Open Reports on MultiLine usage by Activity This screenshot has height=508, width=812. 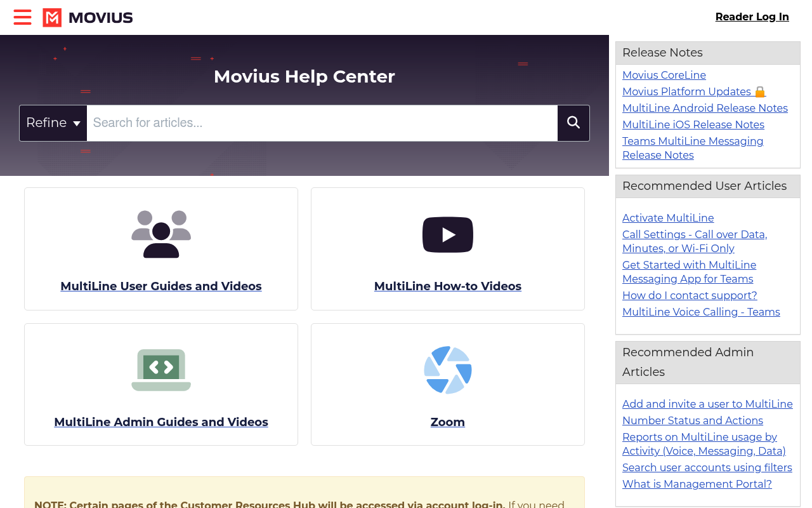(704, 444)
